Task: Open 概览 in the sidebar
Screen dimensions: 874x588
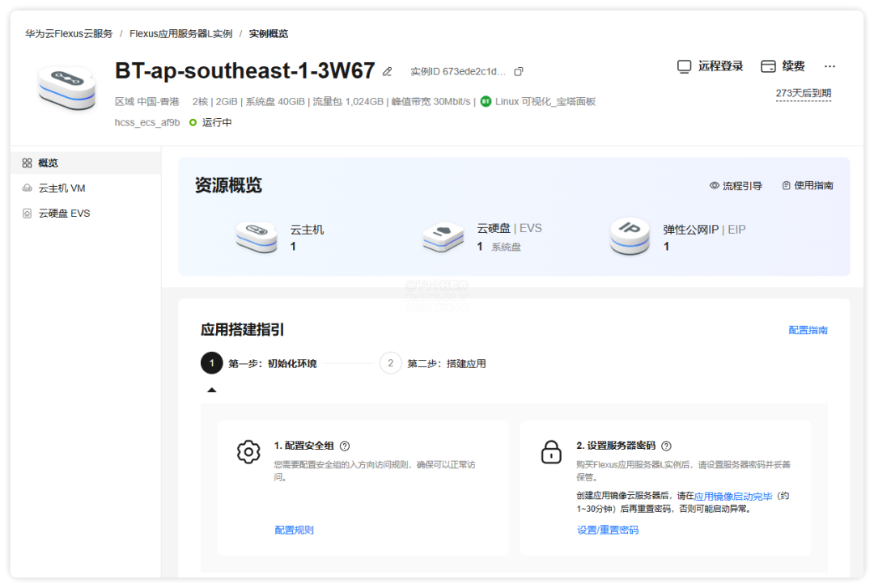Action: (x=85, y=163)
